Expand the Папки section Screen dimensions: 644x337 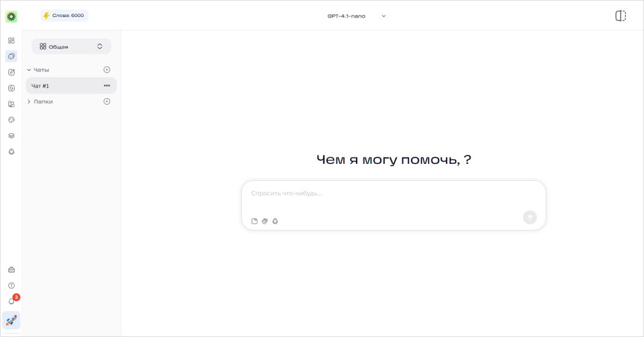point(29,102)
